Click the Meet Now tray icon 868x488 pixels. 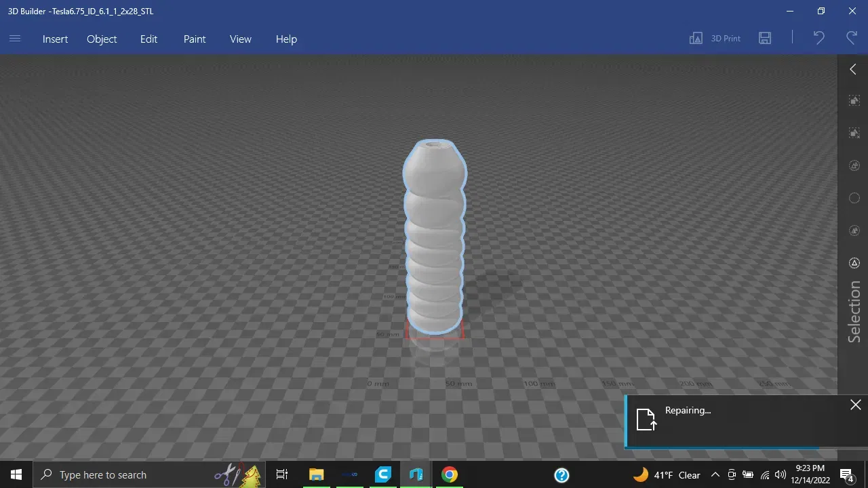click(x=732, y=474)
